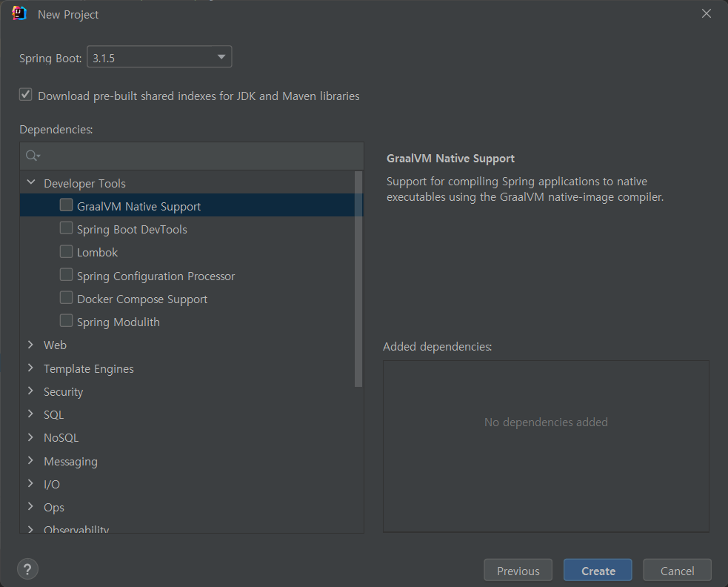Click the search magnifier icon in dependencies
Image resolution: width=728 pixels, height=587 pixels.
point(33,156)
